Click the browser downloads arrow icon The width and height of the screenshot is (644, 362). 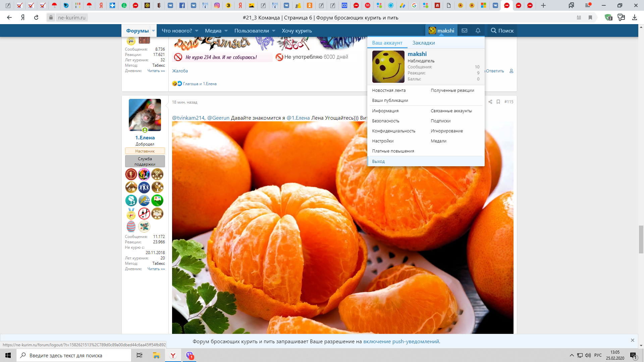coord(634,17)
